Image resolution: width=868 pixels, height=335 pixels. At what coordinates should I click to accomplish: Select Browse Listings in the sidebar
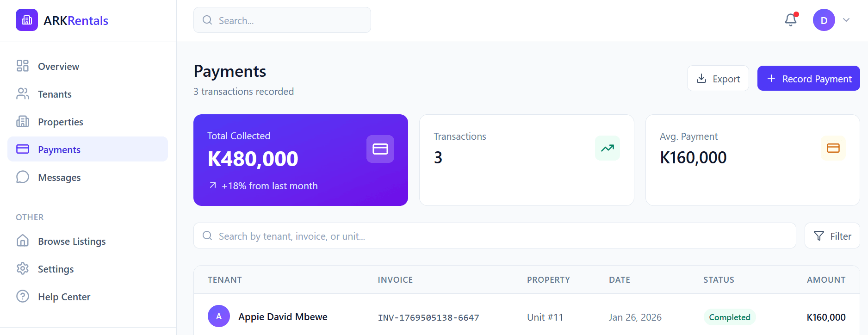coord(72,241)
